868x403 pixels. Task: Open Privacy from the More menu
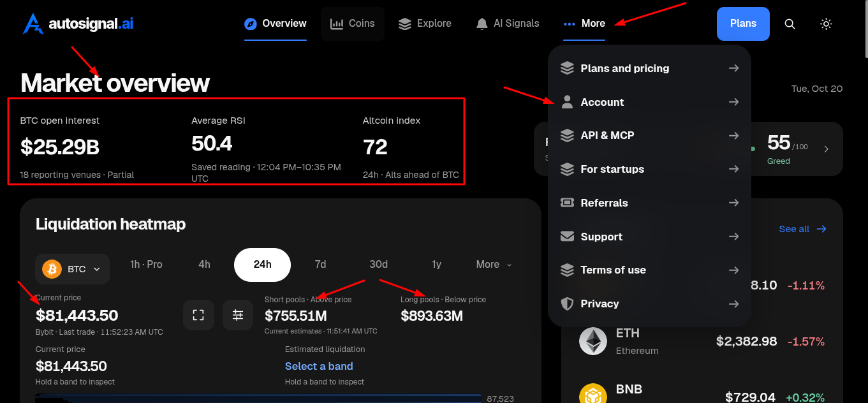tap(649, 304)
